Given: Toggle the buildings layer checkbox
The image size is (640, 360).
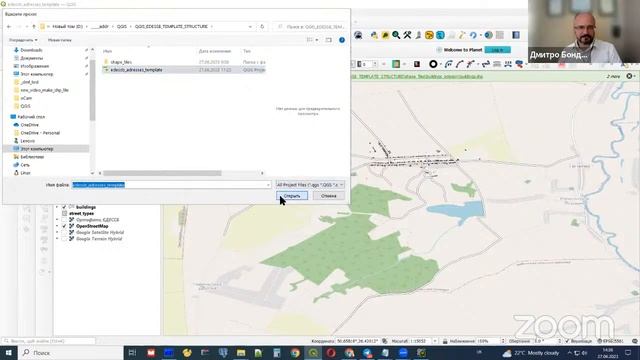Looking at the screenshot, I should coord(64,207).
